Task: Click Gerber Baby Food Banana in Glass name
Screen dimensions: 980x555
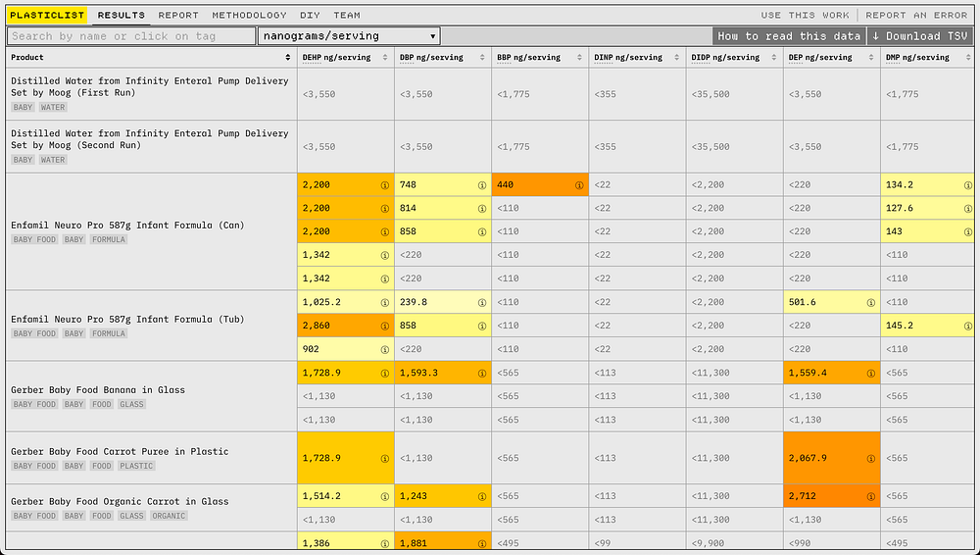Action: (x=98, y=390)
